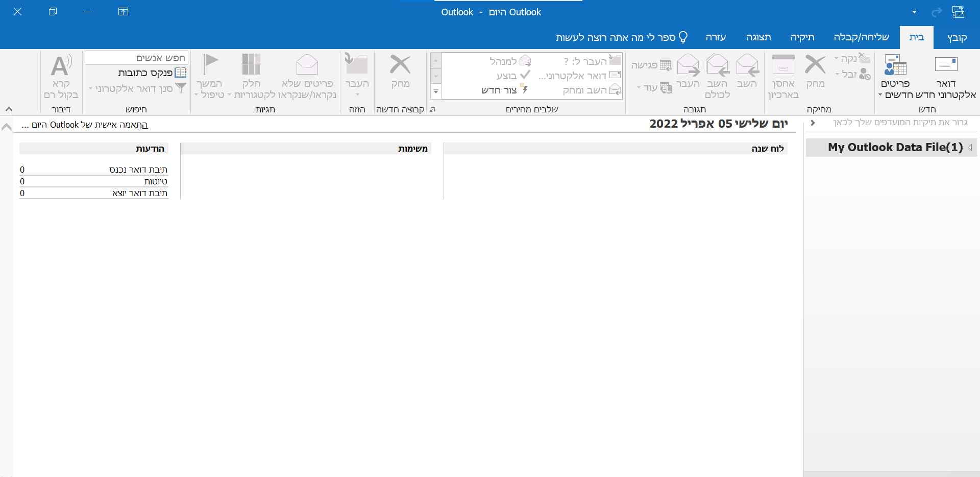Click קרא בקול רם read aloud icon
Viewport: 980px width, 477px height.
click(61, 77)
